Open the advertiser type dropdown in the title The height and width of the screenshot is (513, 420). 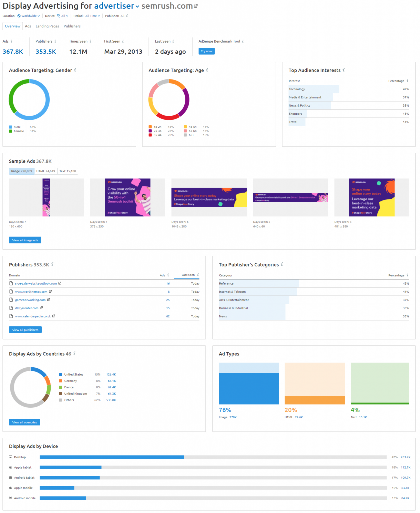point(117,6)
